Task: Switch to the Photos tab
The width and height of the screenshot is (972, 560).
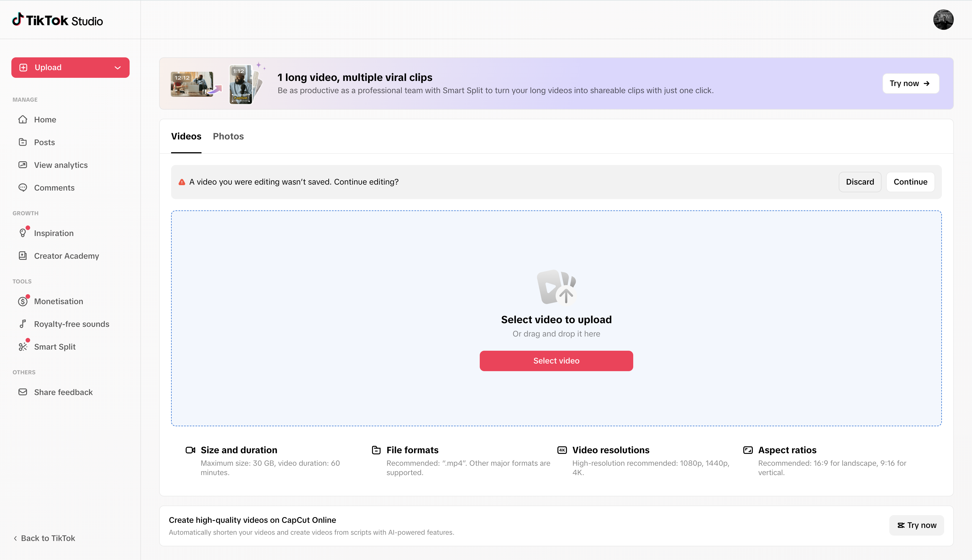Action: 228,136
